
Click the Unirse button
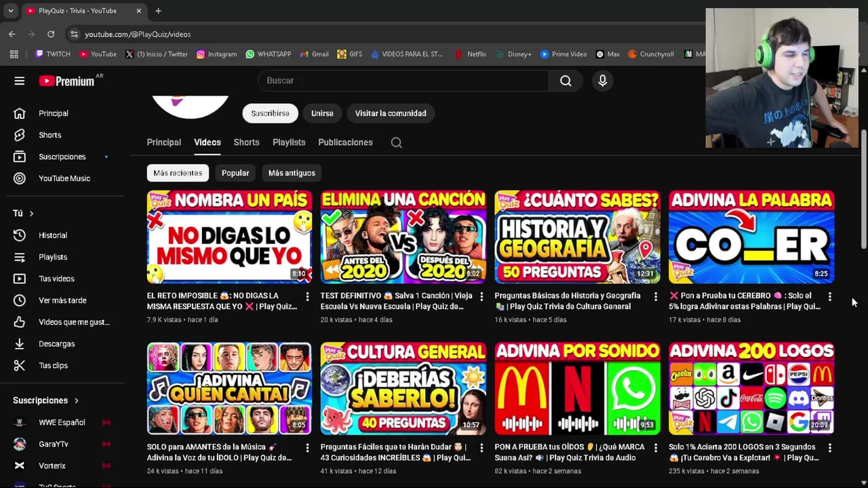coord(322,113)
